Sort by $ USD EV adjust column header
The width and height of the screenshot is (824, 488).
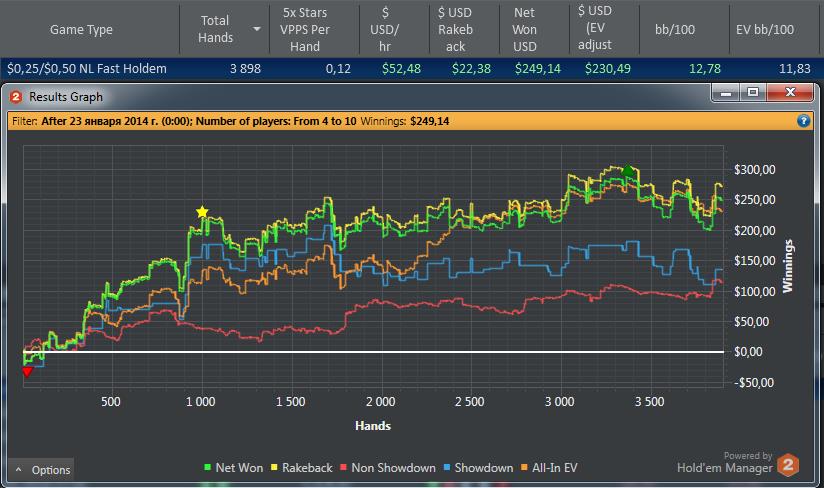[595, 28]
